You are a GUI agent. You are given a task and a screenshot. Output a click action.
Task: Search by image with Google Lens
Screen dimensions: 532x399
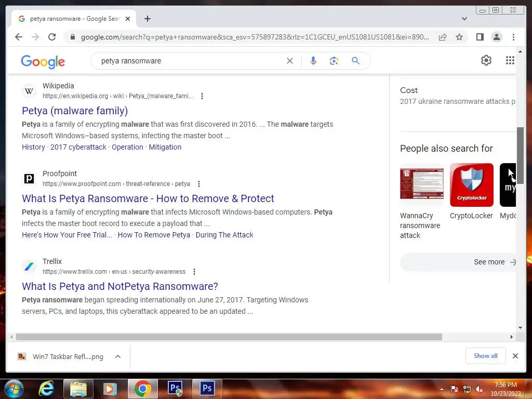tap(334, 61)
